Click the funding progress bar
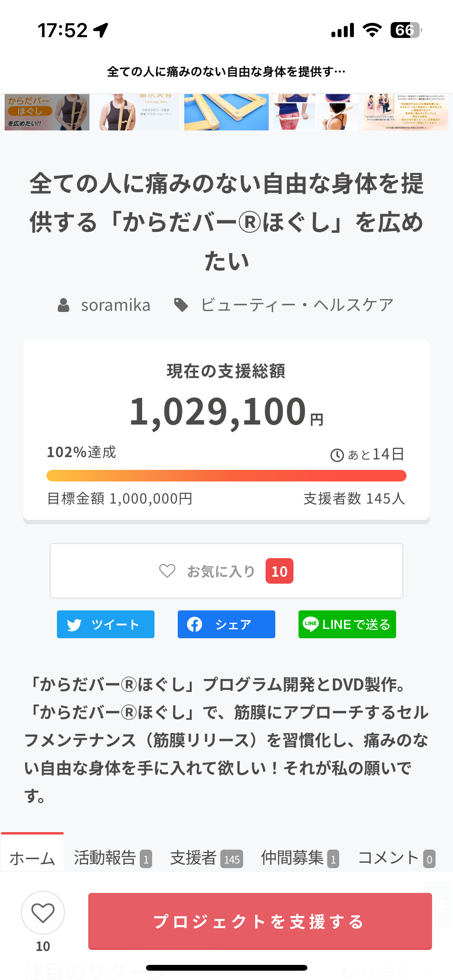 click(x=226, y=476)
